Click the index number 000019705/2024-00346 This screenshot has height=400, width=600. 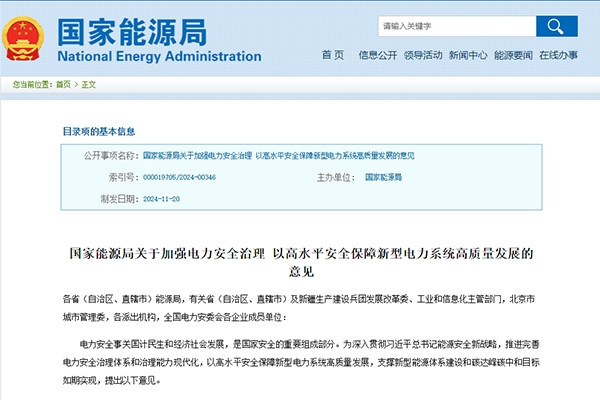[x=179, y=177]
